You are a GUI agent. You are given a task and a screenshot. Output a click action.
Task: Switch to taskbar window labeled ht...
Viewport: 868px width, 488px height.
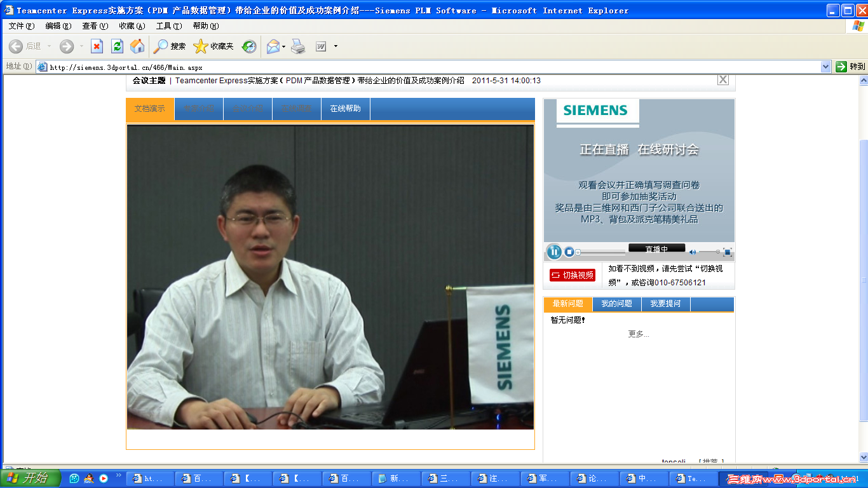(x=150, y=478)
